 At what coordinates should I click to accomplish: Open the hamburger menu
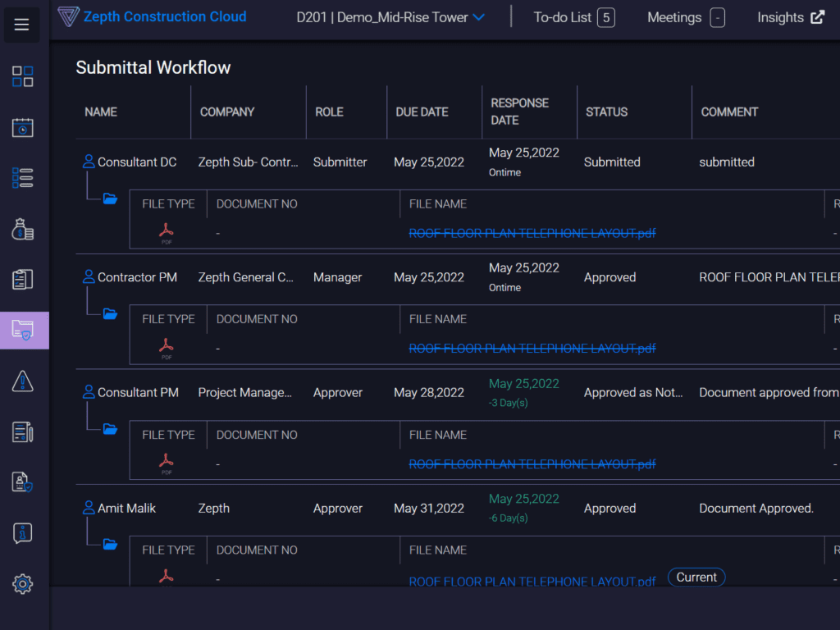[22, 25]
